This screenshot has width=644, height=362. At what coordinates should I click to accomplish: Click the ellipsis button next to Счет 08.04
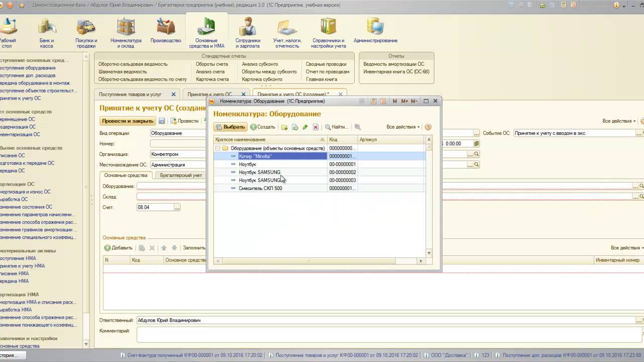pos(177,207)
